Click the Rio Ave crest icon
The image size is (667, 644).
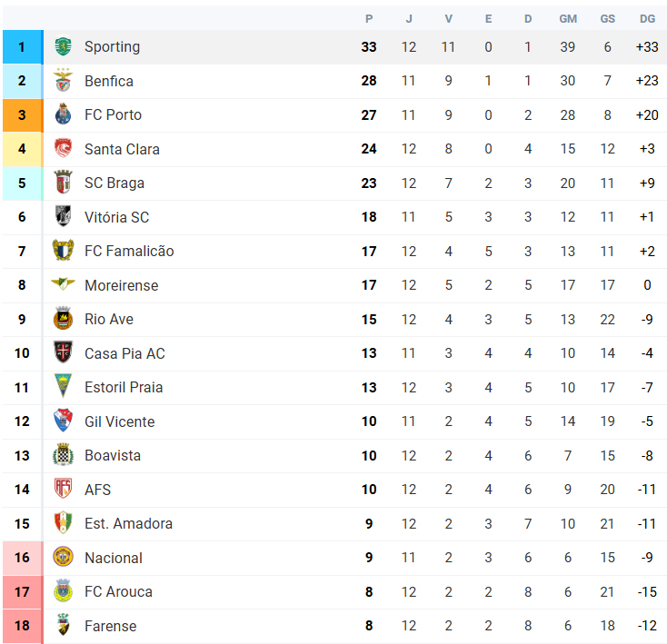click(63, 319)
